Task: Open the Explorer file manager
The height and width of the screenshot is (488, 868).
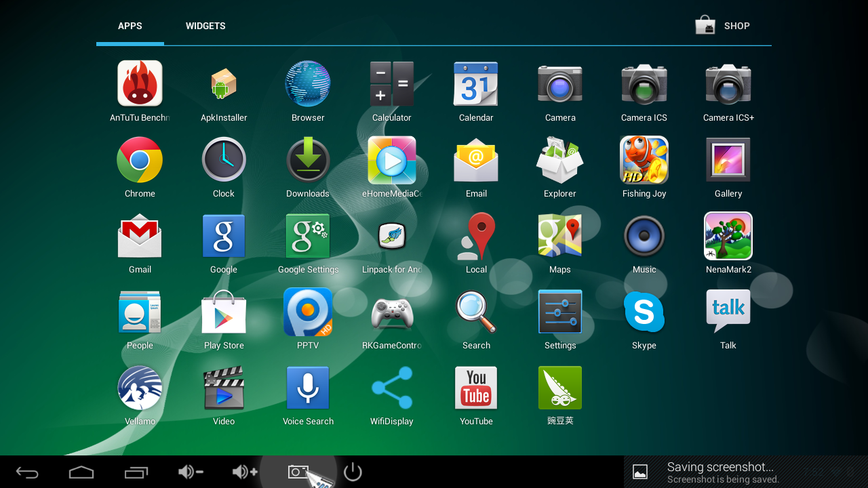Action: (x=560, y=160)
